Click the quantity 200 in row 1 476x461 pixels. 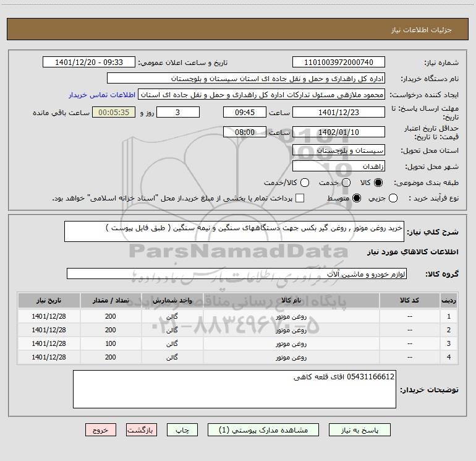111,316
